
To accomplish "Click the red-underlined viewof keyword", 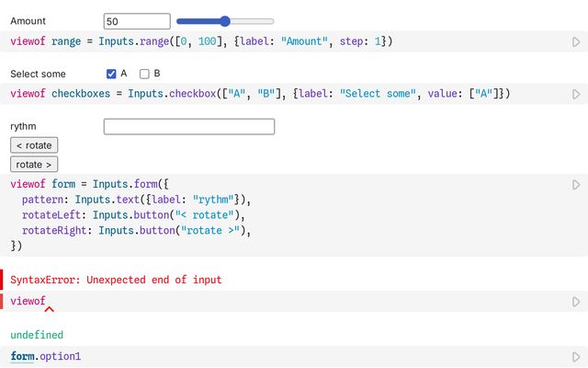I will tap(28, 301).
